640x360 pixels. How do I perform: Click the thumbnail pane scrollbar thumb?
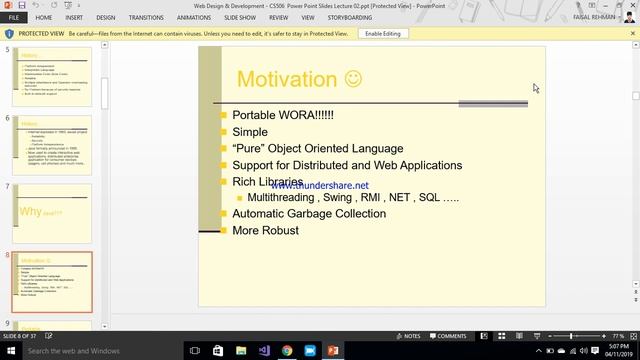click(104, 93)
